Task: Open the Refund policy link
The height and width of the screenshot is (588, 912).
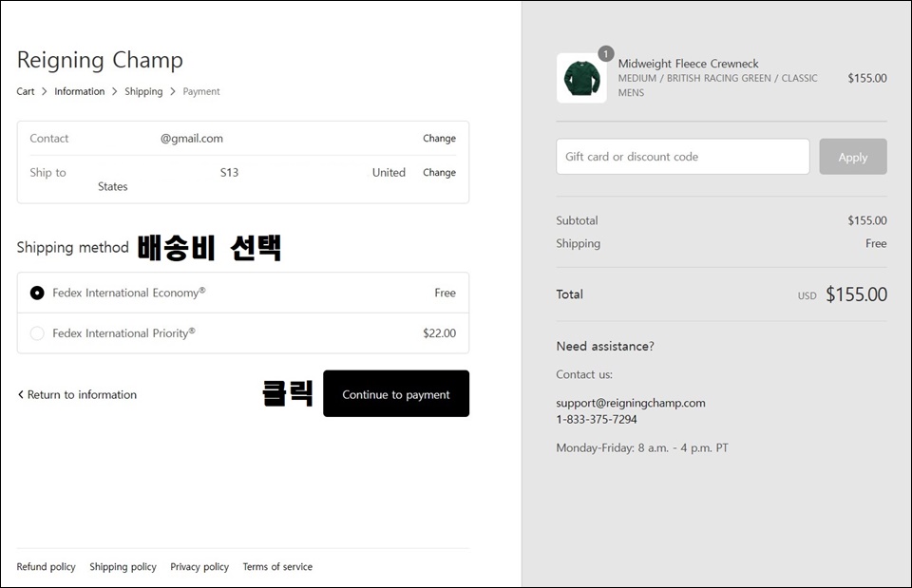Action: [x=46, y=566]
